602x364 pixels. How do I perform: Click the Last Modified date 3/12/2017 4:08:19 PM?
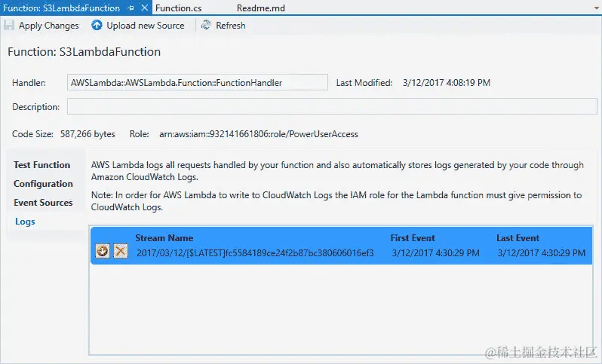coord(447,82)
